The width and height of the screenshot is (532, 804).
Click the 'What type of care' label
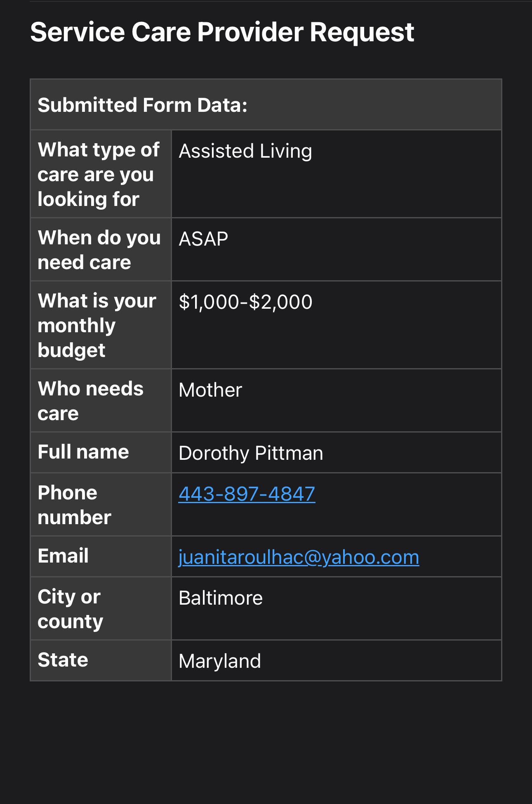[101, 174]
